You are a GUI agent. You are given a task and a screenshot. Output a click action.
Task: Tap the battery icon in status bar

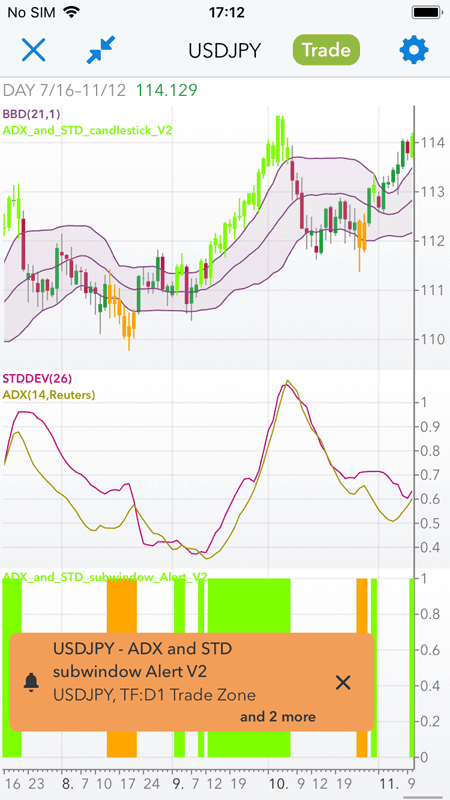coord(427,12)
